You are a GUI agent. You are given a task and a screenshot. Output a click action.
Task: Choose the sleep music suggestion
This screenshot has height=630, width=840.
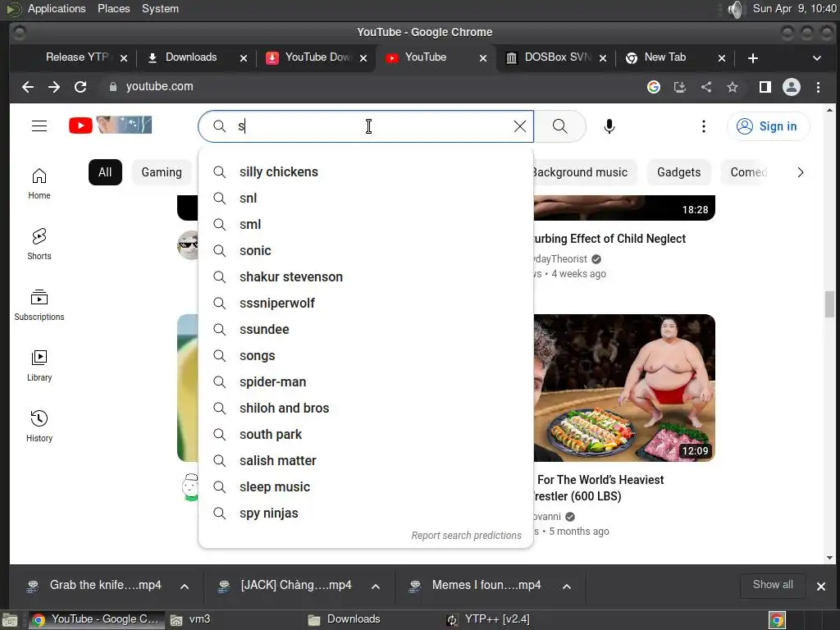[x=365, y=487]
